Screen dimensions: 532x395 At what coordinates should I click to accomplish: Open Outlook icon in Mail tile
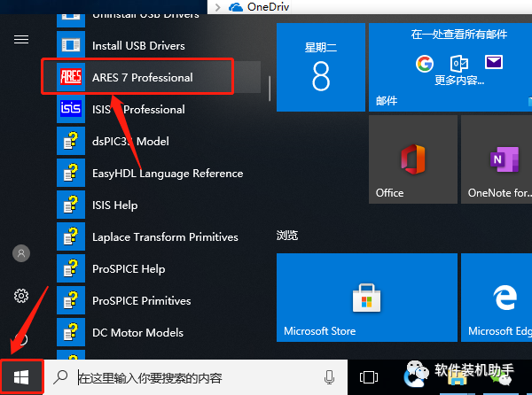coord(459,64)
